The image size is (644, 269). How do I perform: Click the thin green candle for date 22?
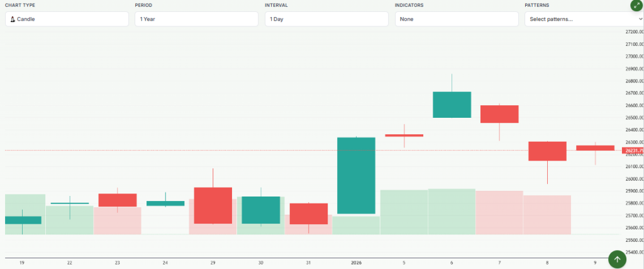point(70,203)
